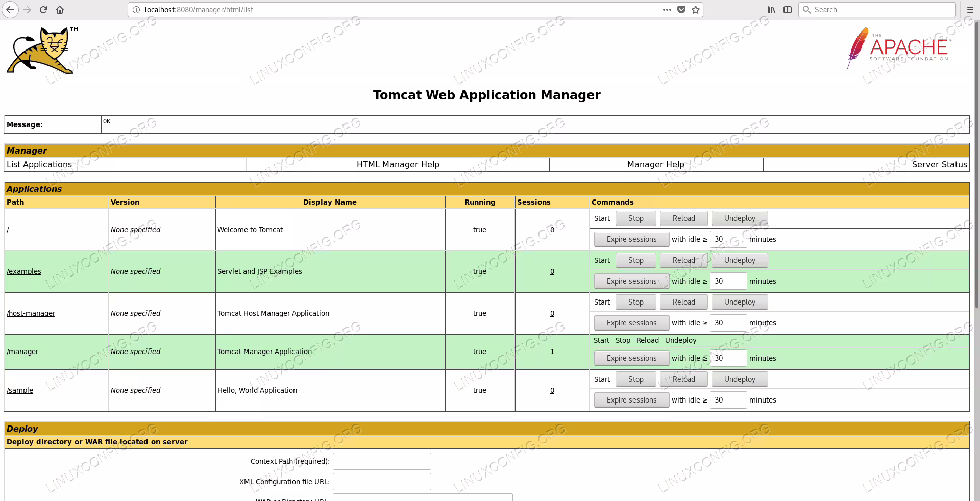
Task: Click the XML Configuration file URL field
Action: [382, 482]
